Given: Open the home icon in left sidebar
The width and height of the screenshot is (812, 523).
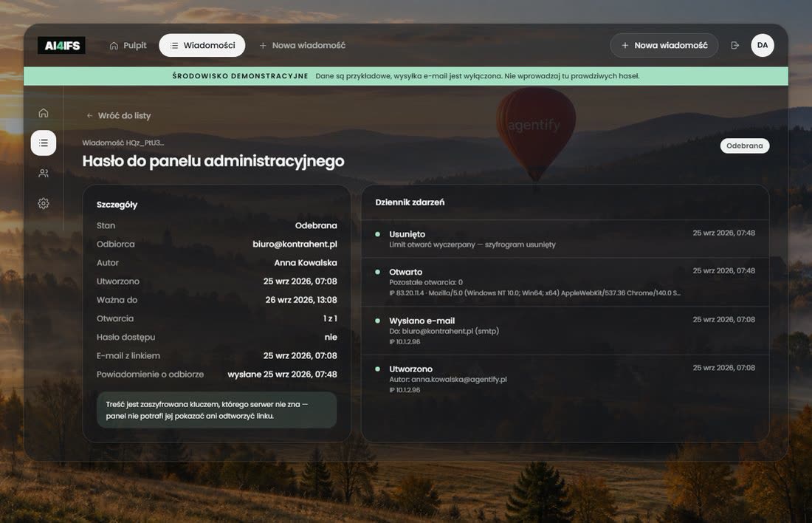Looking at the screenshot, I should click(x=44, y=113).
